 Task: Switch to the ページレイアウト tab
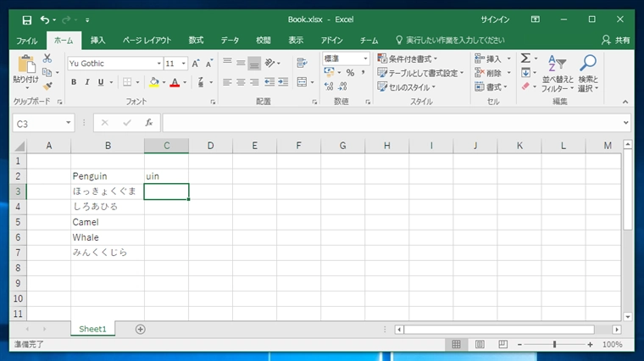147,40
